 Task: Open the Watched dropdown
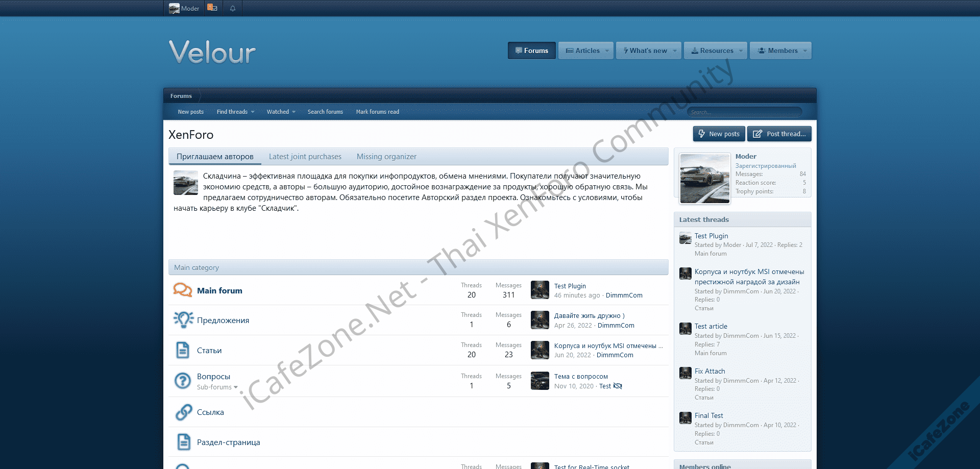(x=280, y=112)
